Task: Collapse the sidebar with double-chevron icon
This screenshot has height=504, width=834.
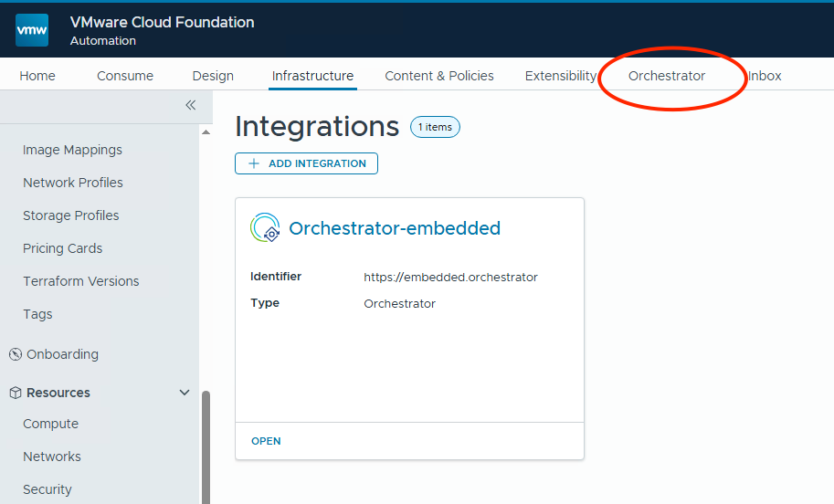Action: (190, 105)
